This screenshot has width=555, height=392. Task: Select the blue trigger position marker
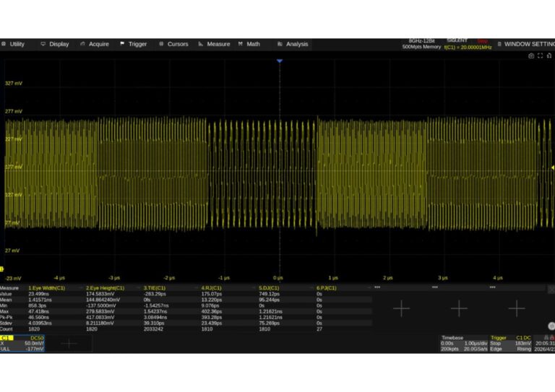(x=280, y=61)
